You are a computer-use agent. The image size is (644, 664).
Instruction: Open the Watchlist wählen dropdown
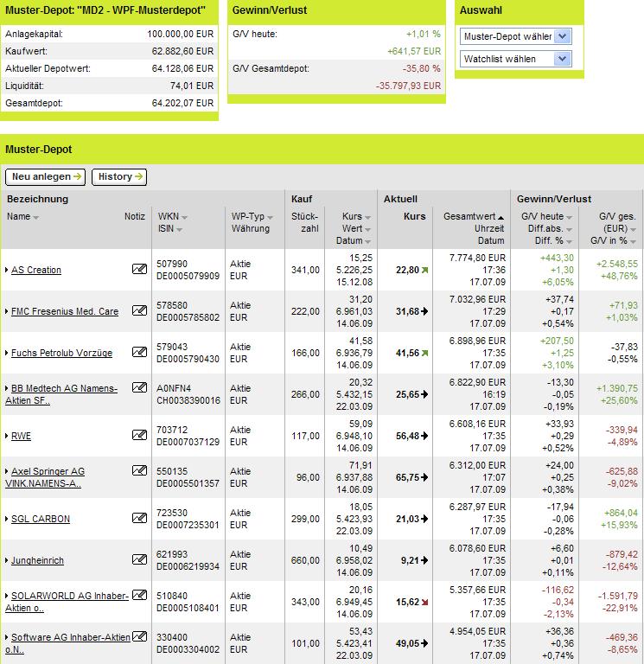coord(515,59)
